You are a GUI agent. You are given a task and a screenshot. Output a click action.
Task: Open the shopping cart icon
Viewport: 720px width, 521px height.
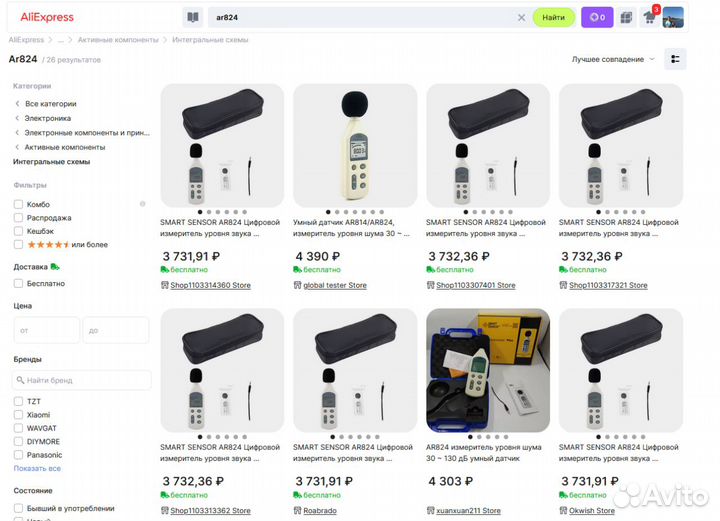(x=649, y=17)
